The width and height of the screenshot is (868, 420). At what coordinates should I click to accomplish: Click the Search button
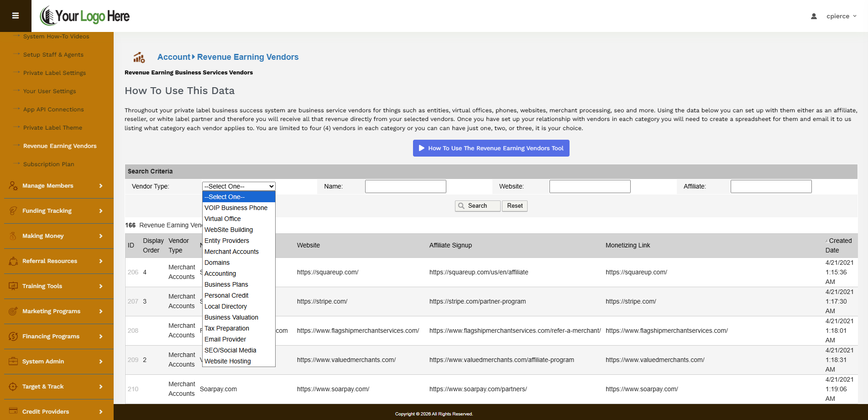pyautogui.click(x=477, y=206)
